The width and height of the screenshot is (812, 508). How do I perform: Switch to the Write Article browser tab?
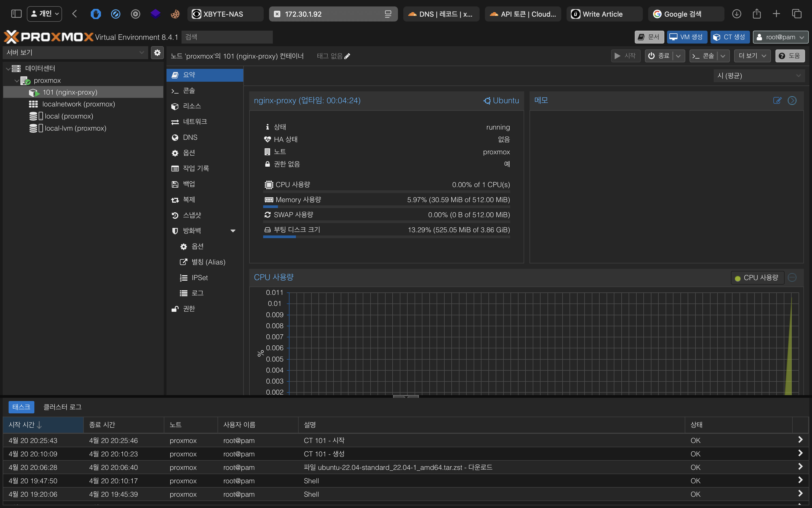tap(604, 14)
